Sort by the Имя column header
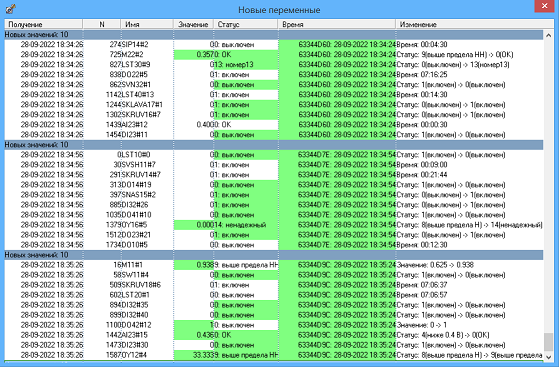Screen dimensions: 559x367 tap(147, 24)
